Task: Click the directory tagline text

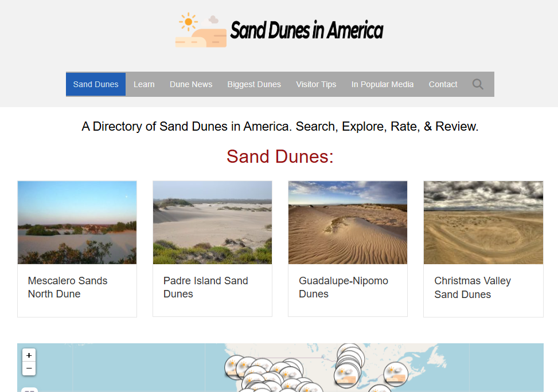Action: click(x=280, y=126)
